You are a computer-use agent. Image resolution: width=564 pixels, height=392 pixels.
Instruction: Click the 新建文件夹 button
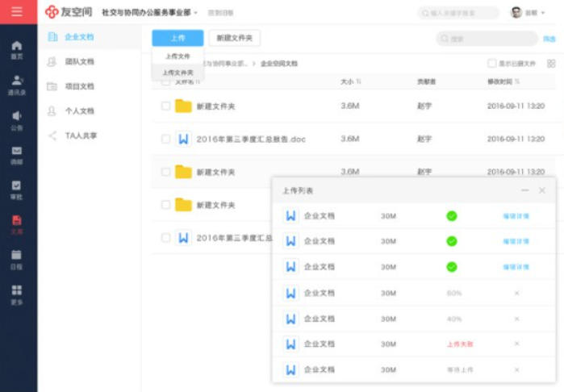click(234, 38)
